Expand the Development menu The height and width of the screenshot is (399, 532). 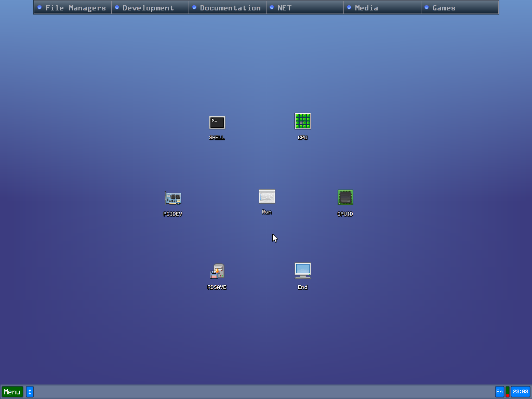tap(148, 8)
